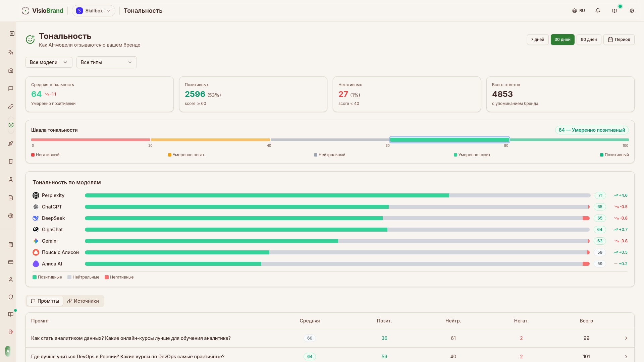Switch range to 90 дней

(x=589, y=40)
